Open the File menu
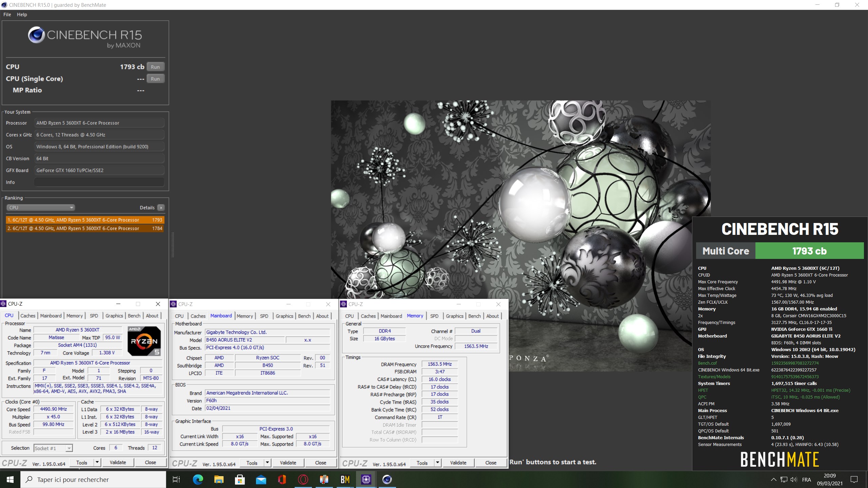868x488 pixels. (7, 15)
